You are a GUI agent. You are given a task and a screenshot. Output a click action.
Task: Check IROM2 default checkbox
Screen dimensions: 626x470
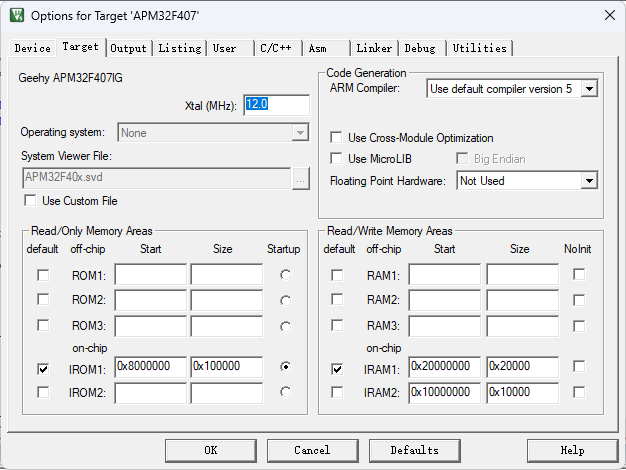click(x=43, y=392)
